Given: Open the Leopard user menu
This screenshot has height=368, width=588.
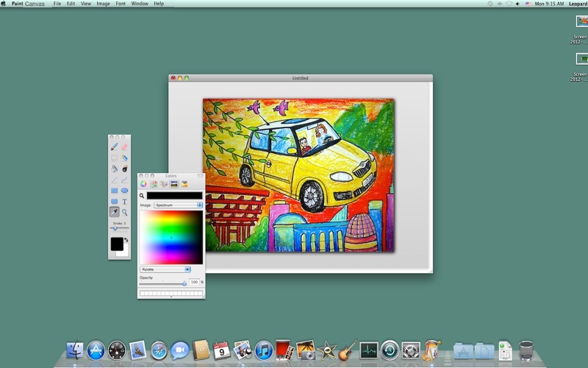Looking at the screenshot, I should [x=578, y=4].
